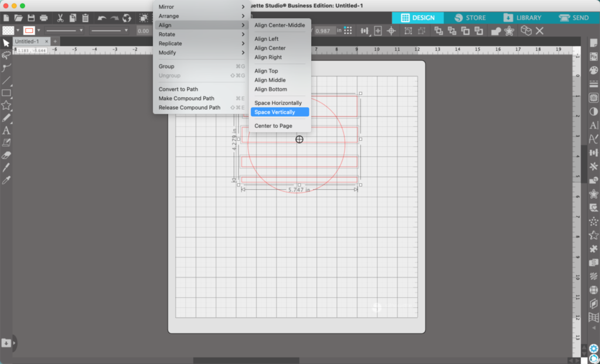Screen dimensions: 600x364
Task: Create a new document with the New icon
Action: 6,18
